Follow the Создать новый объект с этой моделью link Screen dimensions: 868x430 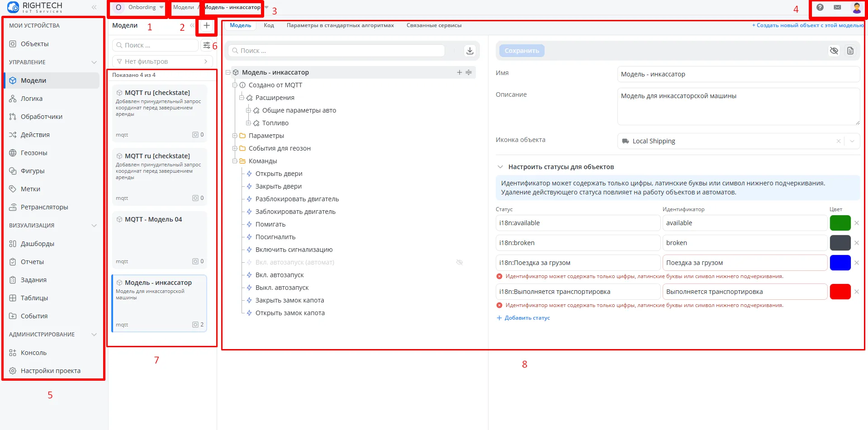808,26
